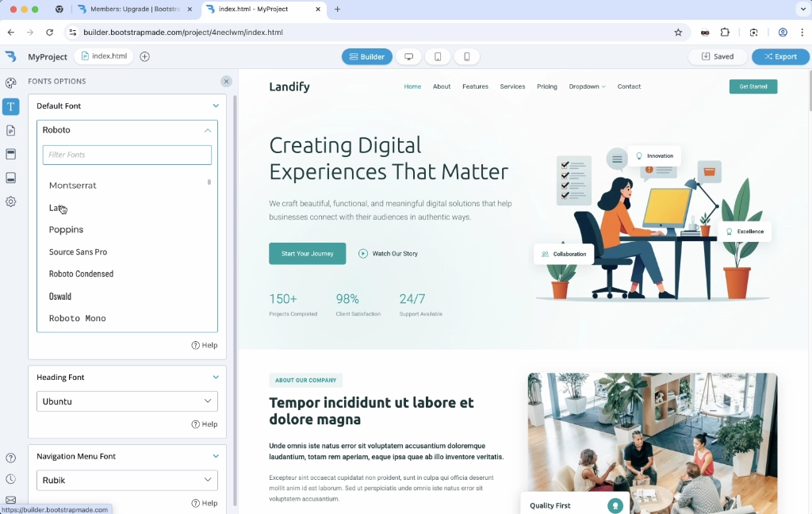The image size is (812, 514).
Task: Open Help under the Default Font section
Action: click(205, 345)
